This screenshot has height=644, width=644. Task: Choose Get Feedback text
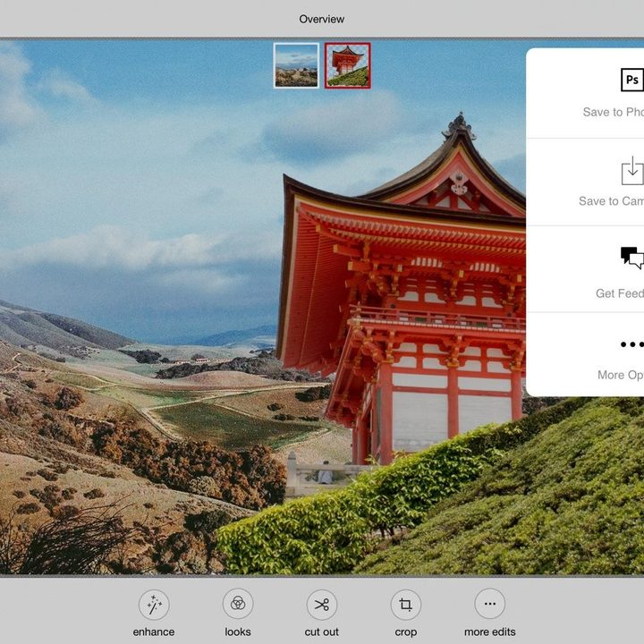(x=620, y=293)
